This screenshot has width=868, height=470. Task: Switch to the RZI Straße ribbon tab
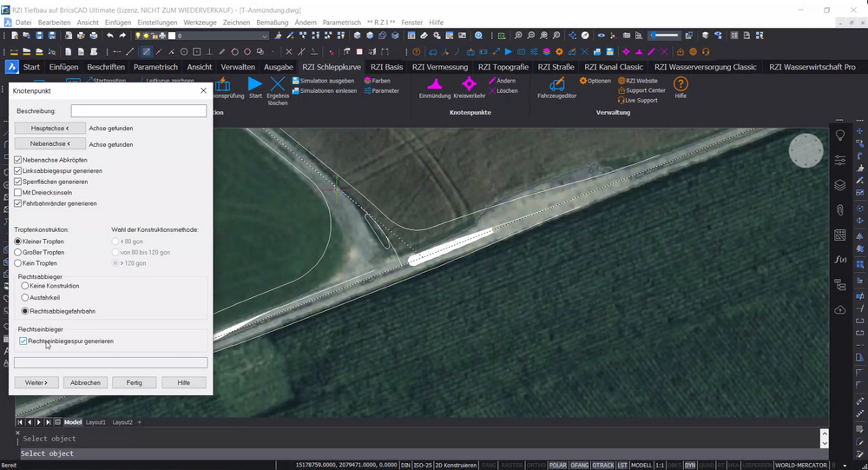(x=556, y=67)
